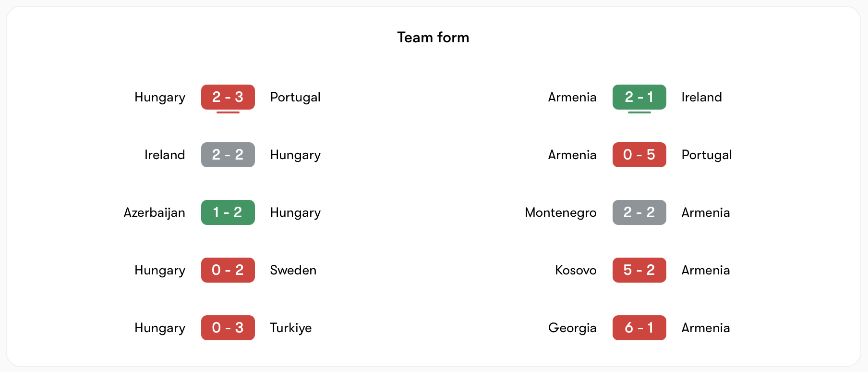Select the 0 - 2 Hungary vs Sweden score
The image size is (868, 372).
228,270
